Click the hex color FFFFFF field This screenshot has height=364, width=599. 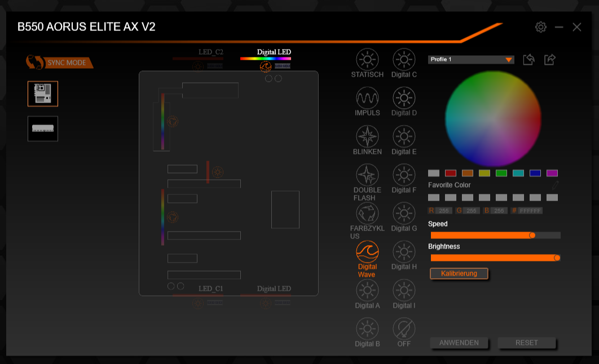(530, 211)
